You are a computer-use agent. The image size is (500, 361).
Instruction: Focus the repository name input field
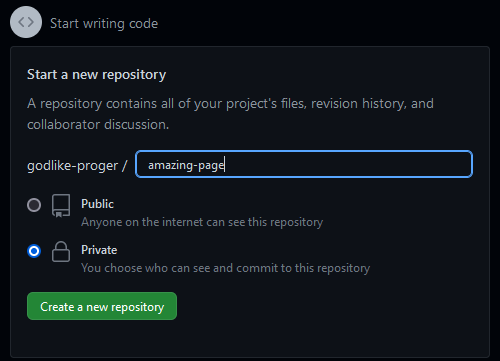(x=304, y=164)
